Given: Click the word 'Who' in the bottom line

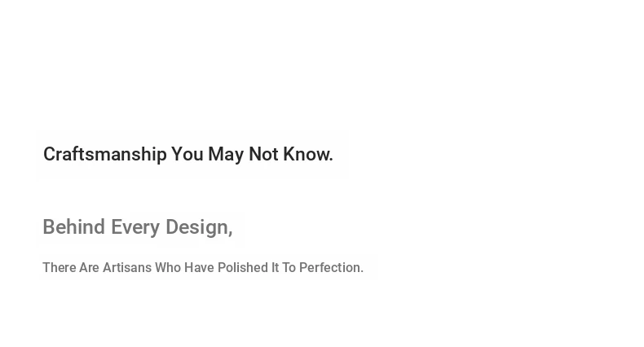Looking at the screenshot, I should pyautogui.click(x=168, y=267).
